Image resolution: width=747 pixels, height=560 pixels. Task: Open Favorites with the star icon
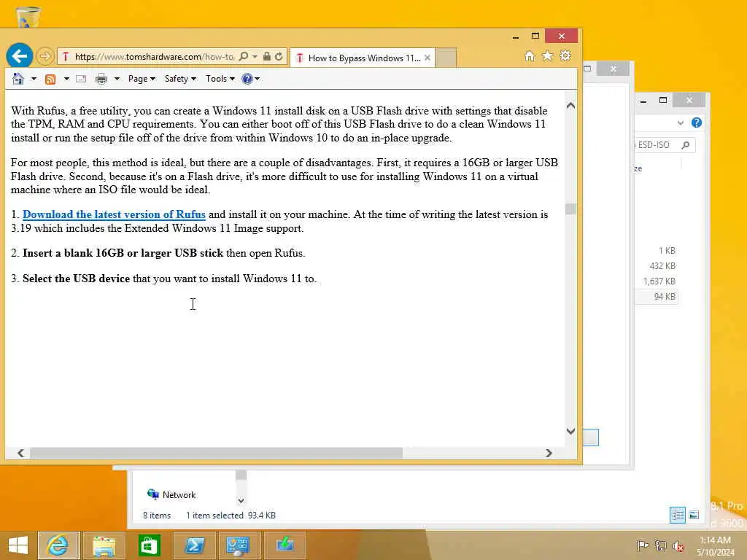click(547, 56)
